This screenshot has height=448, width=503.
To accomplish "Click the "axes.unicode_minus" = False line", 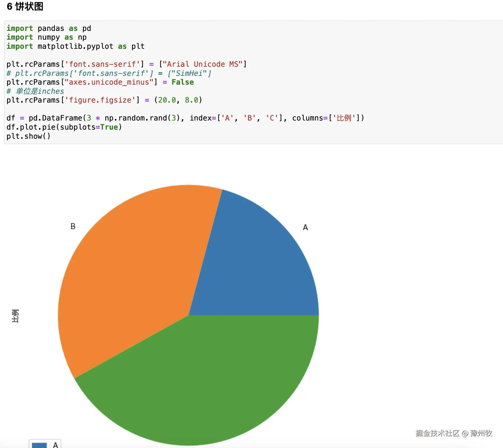I will [100, 82].
